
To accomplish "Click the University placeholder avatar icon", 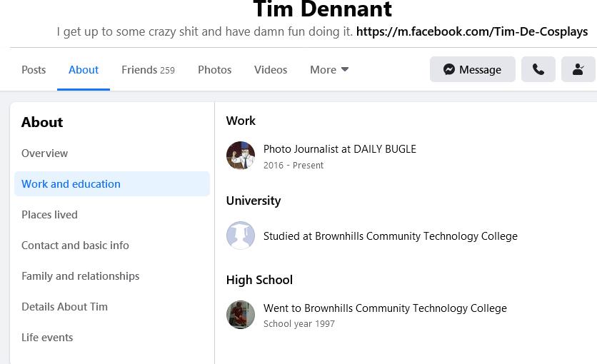I will pos(241,236).
